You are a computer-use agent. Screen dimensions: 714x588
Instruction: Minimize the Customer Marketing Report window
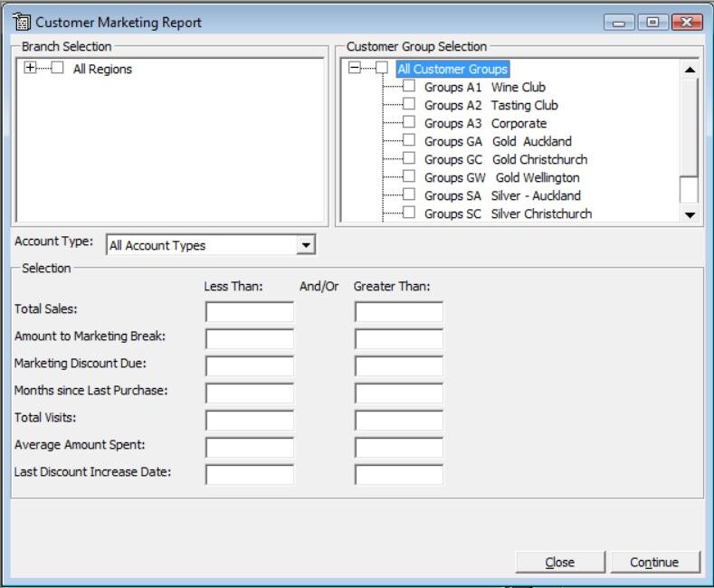point(618,22)
